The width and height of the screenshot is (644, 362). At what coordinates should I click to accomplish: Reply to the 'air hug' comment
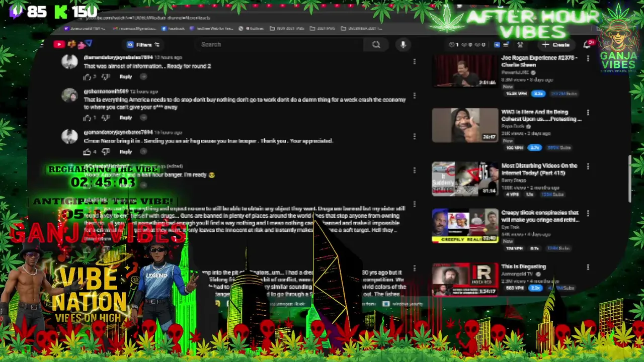click(x=126, y=152)
